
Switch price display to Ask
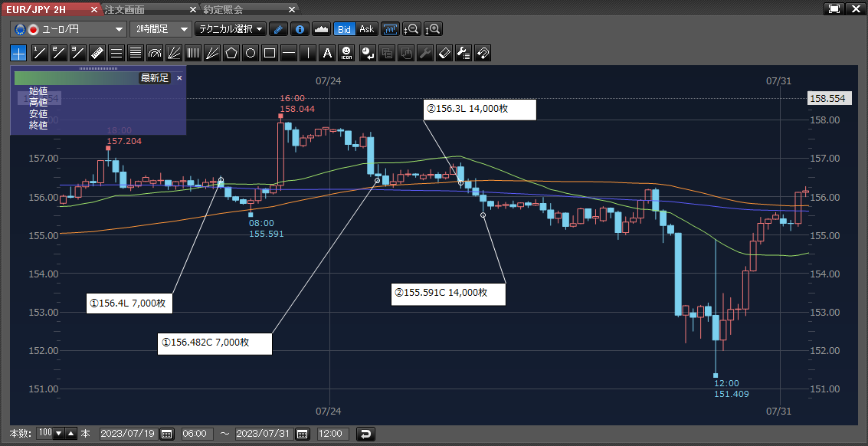tap(367, 29)
